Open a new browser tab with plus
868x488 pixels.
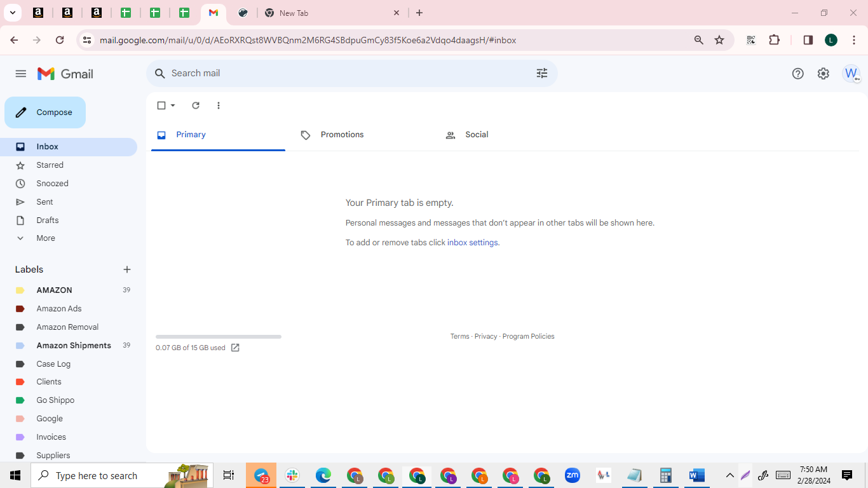pos(419,13)
